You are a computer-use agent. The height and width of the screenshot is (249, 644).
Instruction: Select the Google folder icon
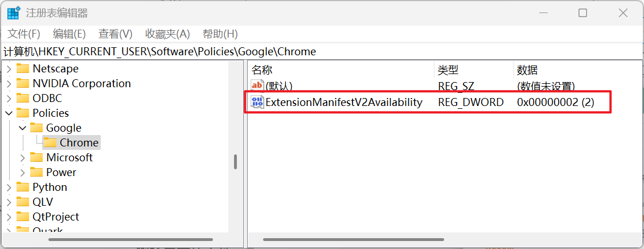[x=36, y=128]
